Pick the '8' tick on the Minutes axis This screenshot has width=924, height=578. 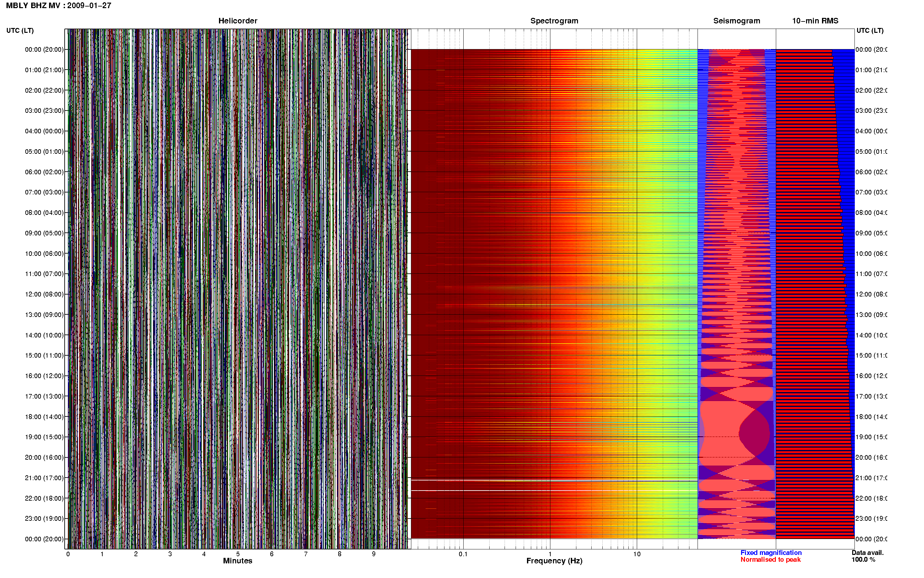[340, 554]
